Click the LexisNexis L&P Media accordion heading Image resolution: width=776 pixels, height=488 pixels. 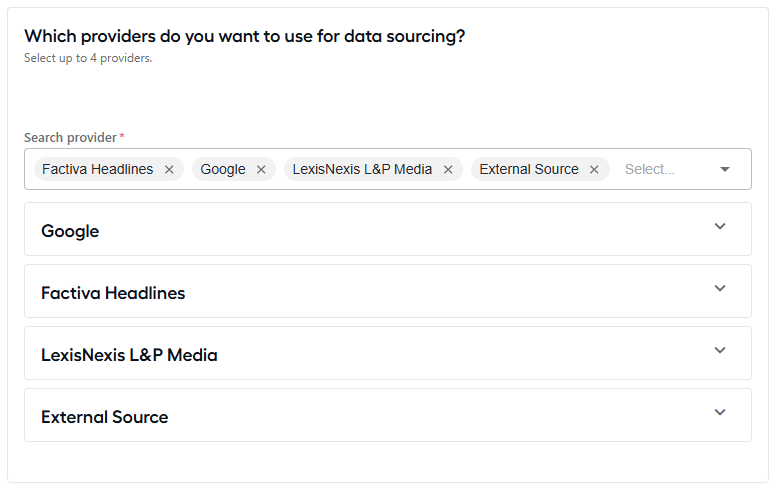pos(129,355)
